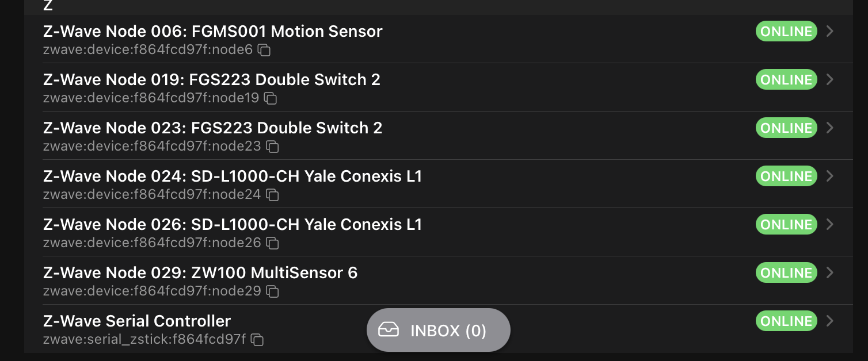868x361 pixels.
Task: Select Z-Wave Node 024 Yale Conexis L1
Action: click(x=232, y=176)
